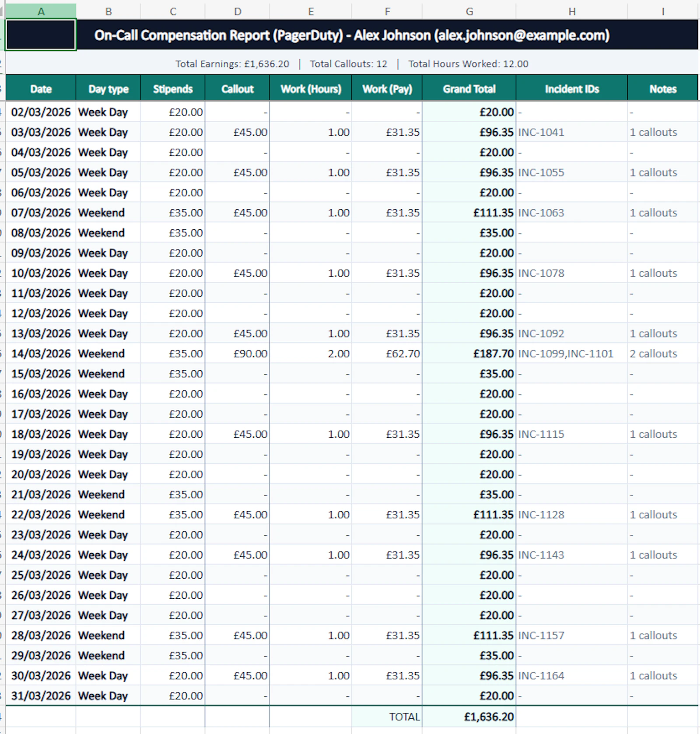Click the 'Work (Hours)' table header
The width and height of the screenshot is (700, 734).
pyautogui.click(x=311, y=89)
